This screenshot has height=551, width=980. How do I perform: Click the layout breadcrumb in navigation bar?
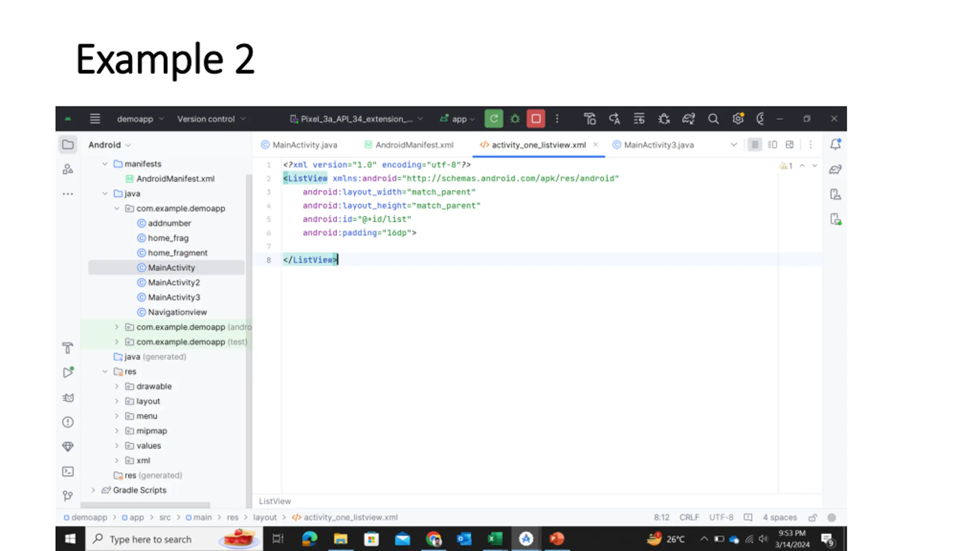[x=265, y=517]
